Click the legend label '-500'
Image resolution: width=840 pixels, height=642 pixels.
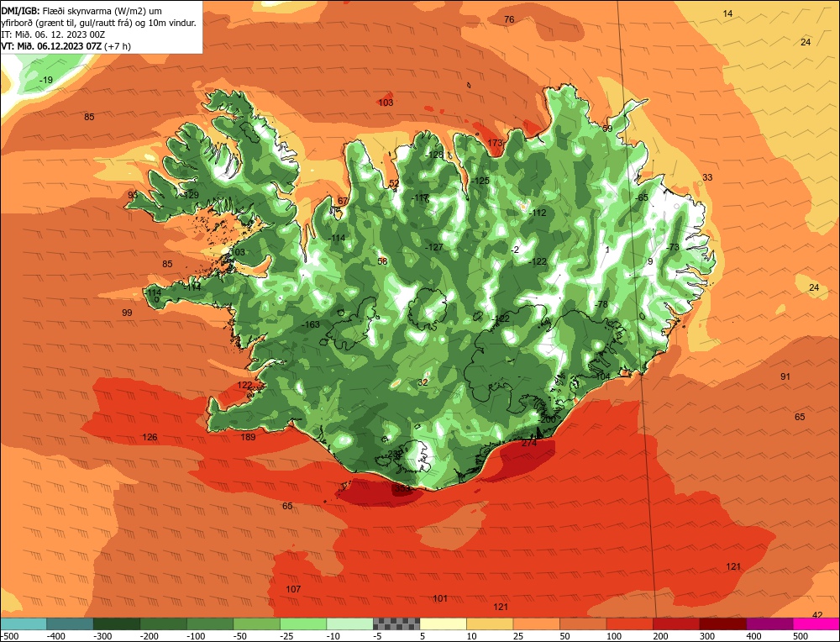9,636
